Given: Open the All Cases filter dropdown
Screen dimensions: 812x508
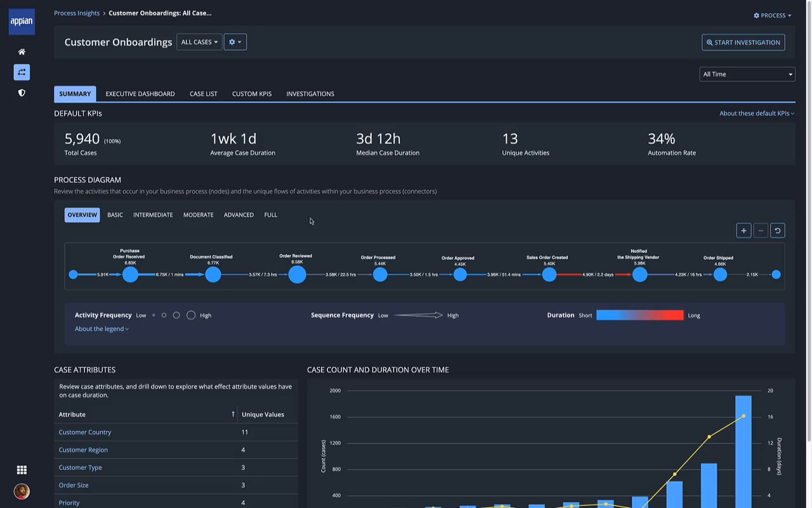Looking at the screenshot, I should [199, 43].
